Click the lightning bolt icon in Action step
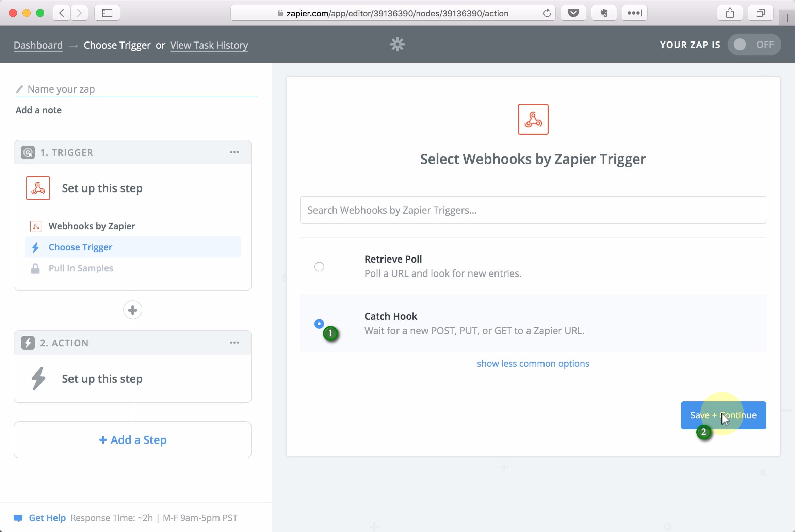Viewport: 795px width, 532px height. 38,378
